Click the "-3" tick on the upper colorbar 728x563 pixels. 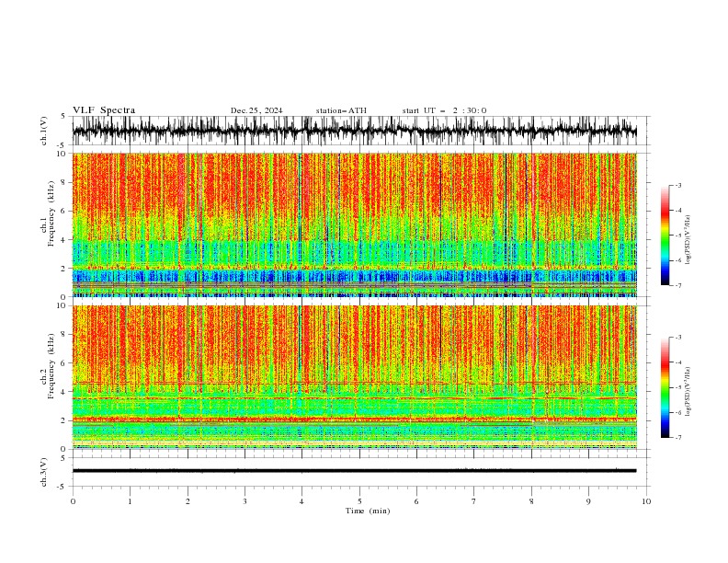(x=678, y=185)
